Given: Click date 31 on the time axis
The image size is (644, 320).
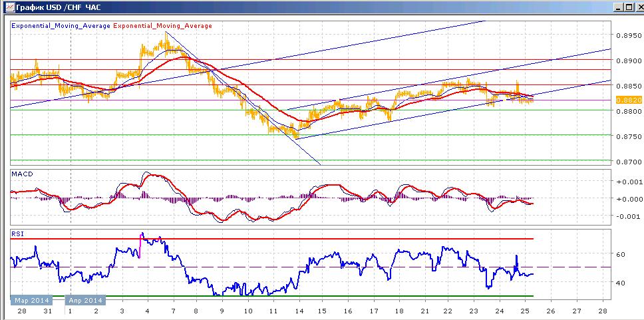Looking at the screenshot, I should 48,311.
